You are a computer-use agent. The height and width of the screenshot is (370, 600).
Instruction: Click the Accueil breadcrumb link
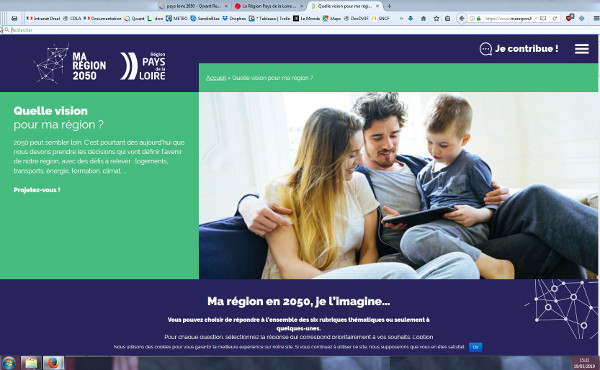216,78
